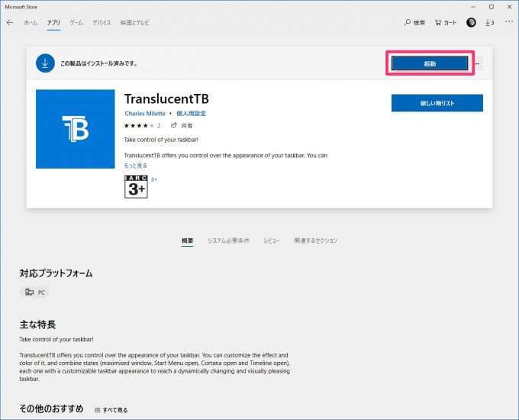Open the top-right three-dot menu
The width and height of the screenshot is (519, 420).
point(509,22)
